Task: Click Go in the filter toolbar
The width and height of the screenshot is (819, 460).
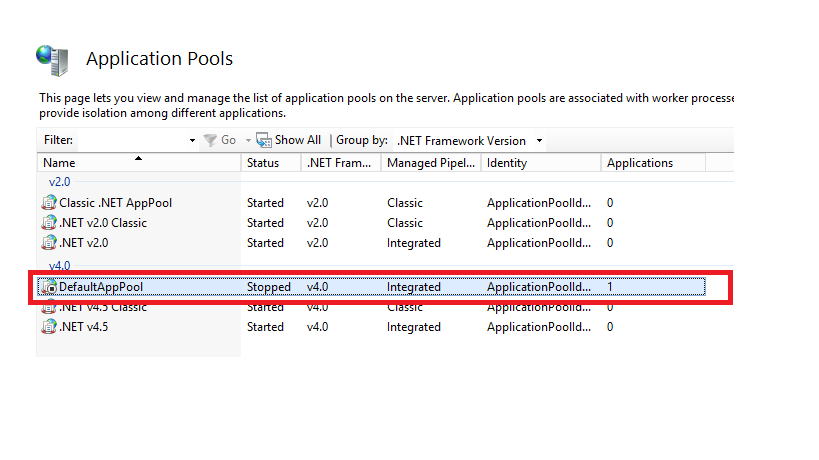Action: click(228, 140)
